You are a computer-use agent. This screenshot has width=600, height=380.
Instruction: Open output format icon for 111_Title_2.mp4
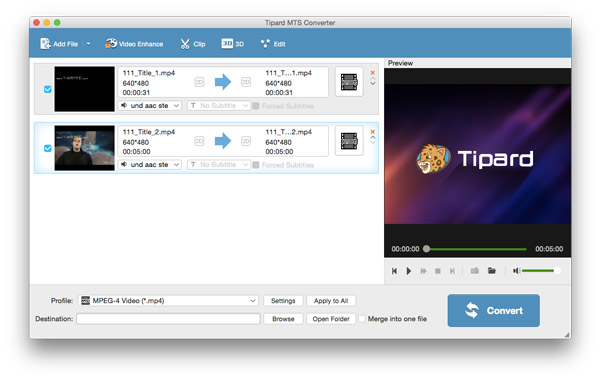click(x=349, y=141)
